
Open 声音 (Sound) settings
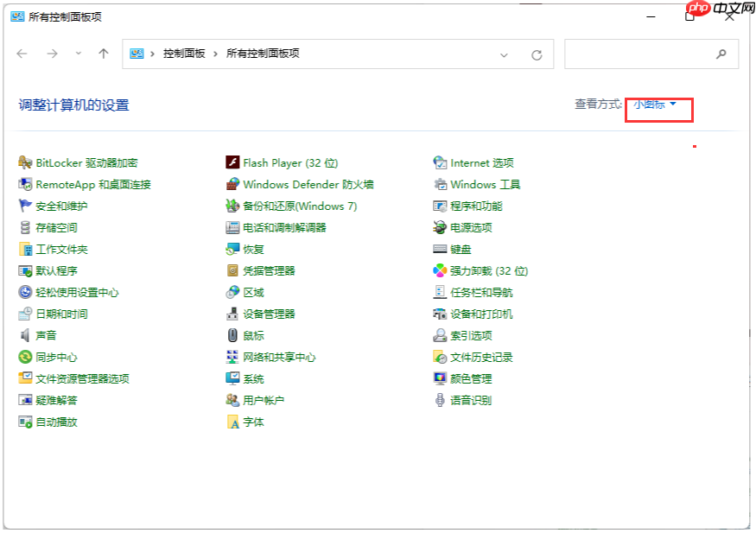coord(46,335)
